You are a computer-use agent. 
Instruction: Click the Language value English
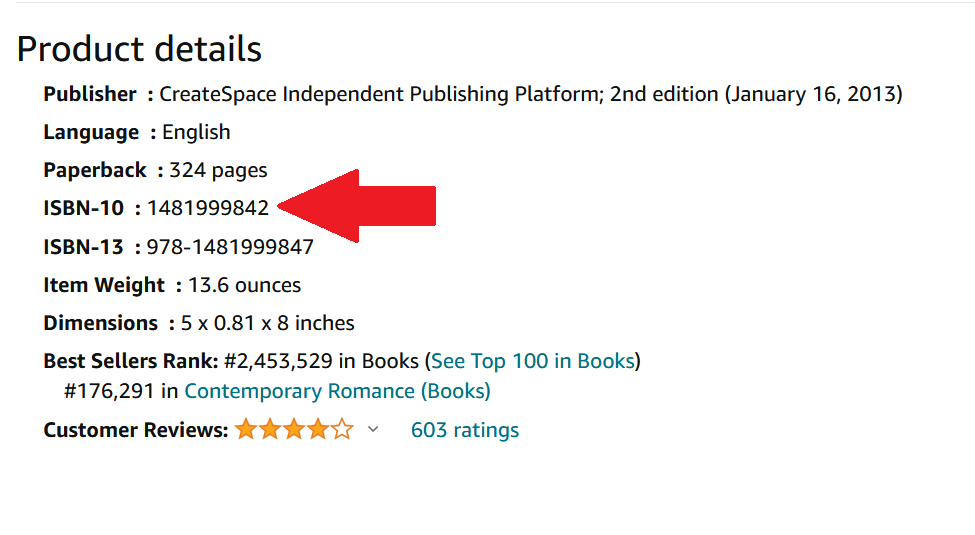pos(196,132)
